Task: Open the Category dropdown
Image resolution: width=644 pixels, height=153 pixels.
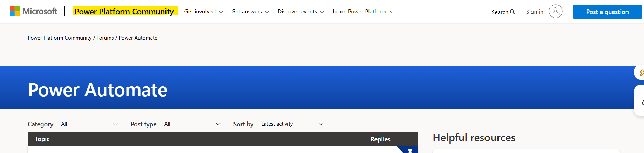Action: (89, 124)
